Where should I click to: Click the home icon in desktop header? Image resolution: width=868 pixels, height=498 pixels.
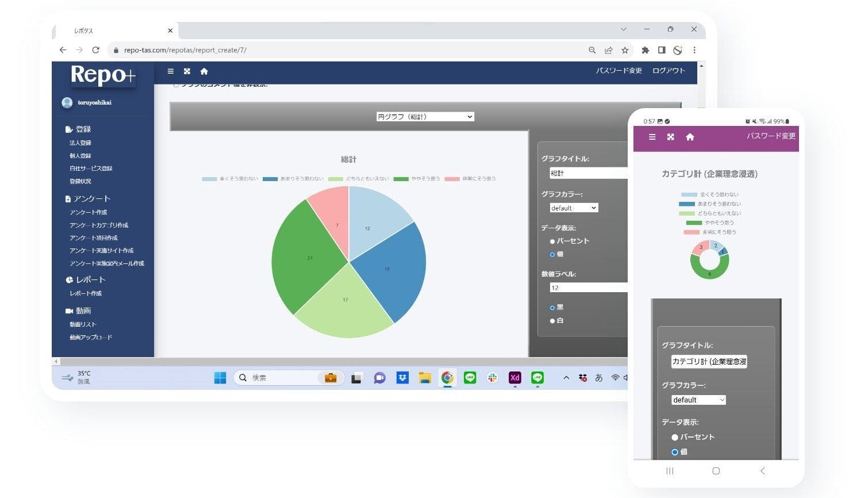tap(204, 71)
